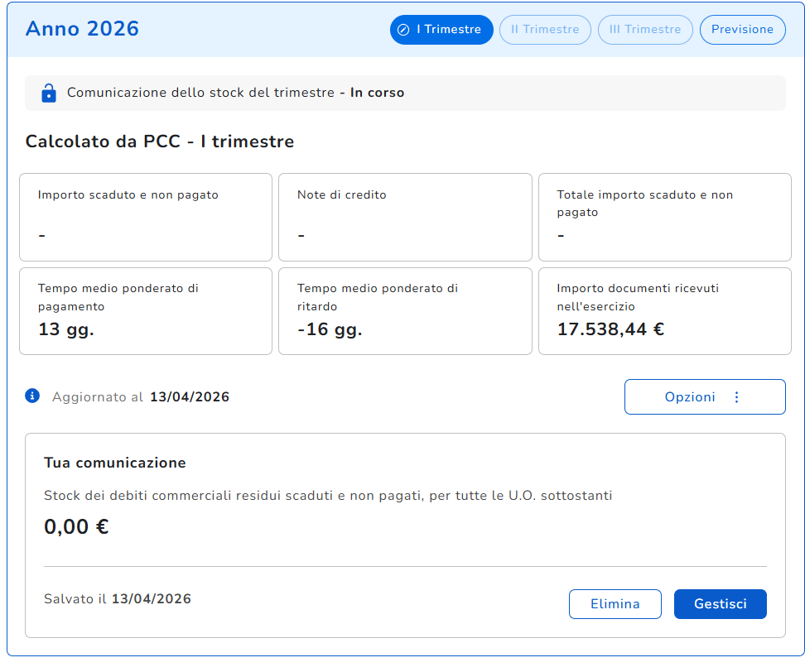Open the Previsione tab
Image resolution: width=805 pixels, height=672 pixels.
(x=742, y=30)
